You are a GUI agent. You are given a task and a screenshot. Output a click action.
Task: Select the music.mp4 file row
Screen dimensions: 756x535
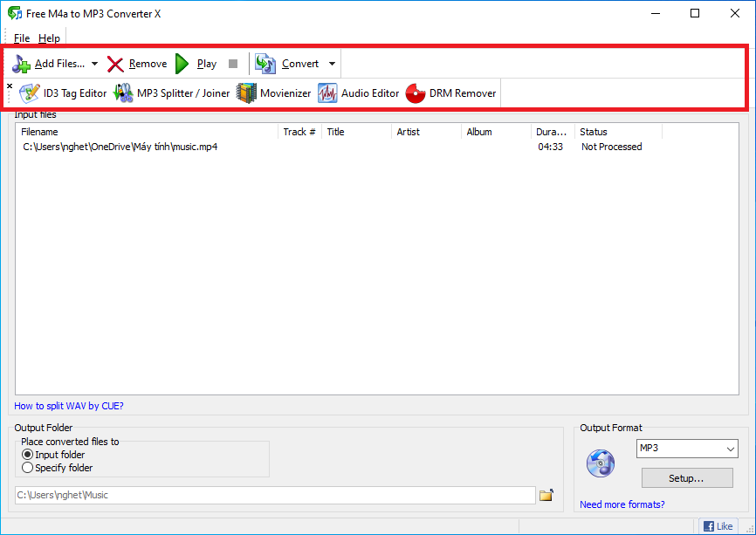120,147
